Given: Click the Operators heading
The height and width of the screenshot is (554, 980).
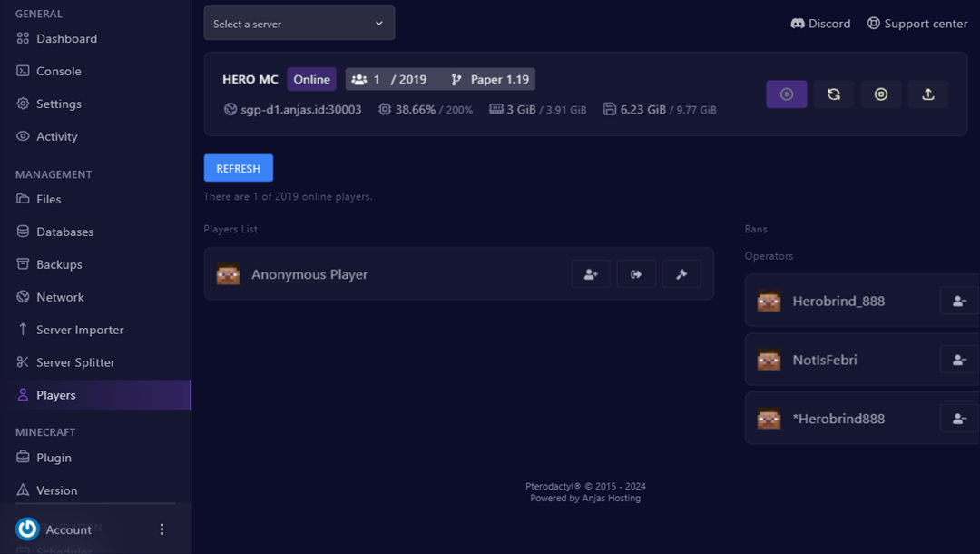Looking at the screenshot, I should 769,256.
